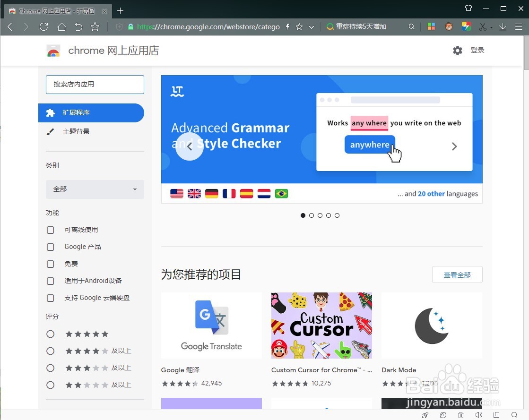Click the Grammar and Style Checker banner
The image size is (529, 420).
coord(322,139)
